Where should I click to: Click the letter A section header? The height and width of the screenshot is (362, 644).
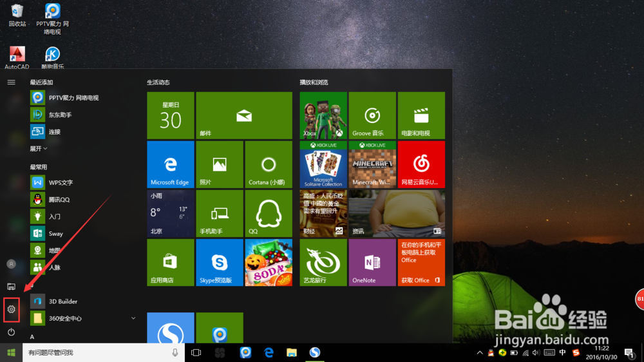point(32,337)
